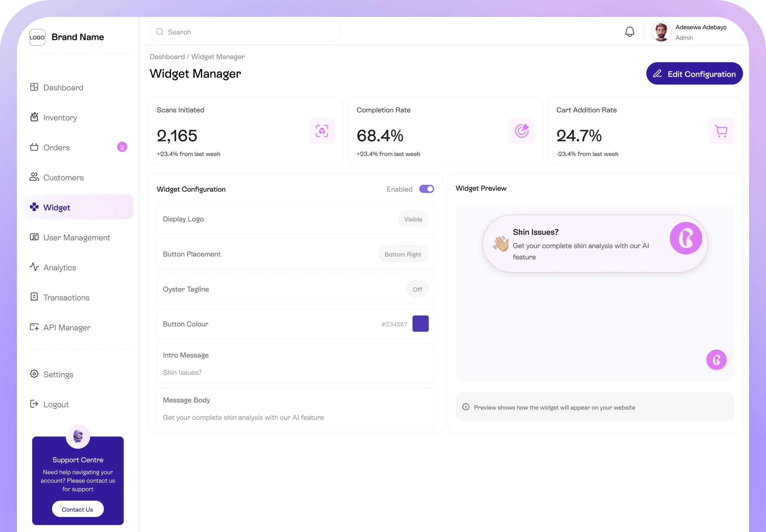Click the floating pink widget launcher button
Screen dimensions: 766x532
click(716, 360)
